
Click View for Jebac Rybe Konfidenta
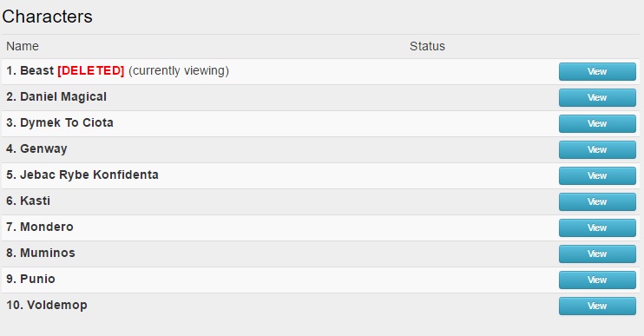tap(597, 175)
